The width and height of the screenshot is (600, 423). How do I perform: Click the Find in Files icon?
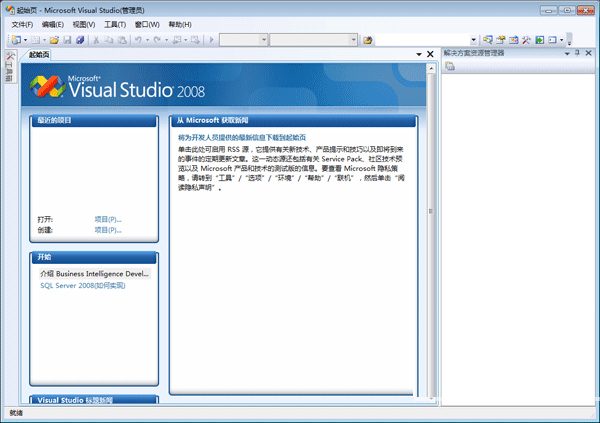tap(368, 40)
